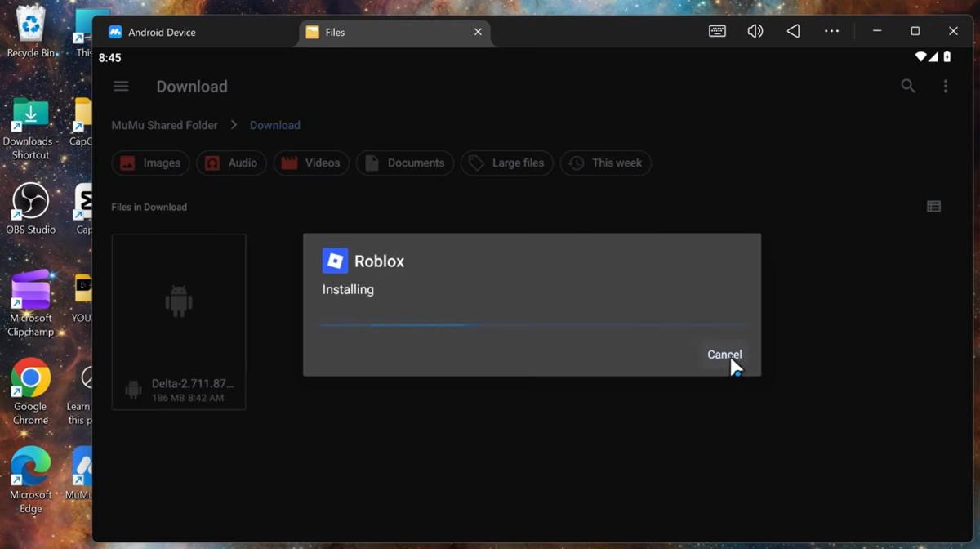Select the Documents filter chip

coord(405,163)
